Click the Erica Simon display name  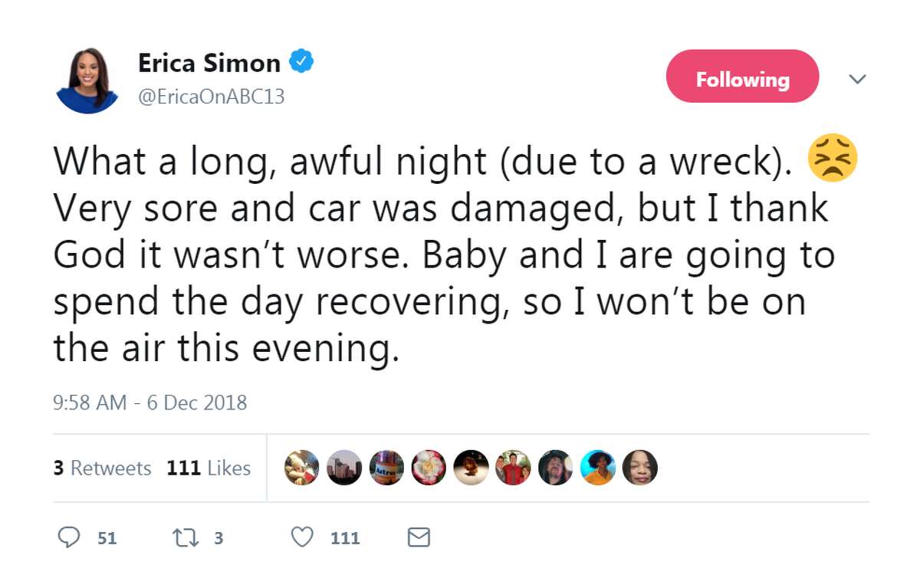209,64
